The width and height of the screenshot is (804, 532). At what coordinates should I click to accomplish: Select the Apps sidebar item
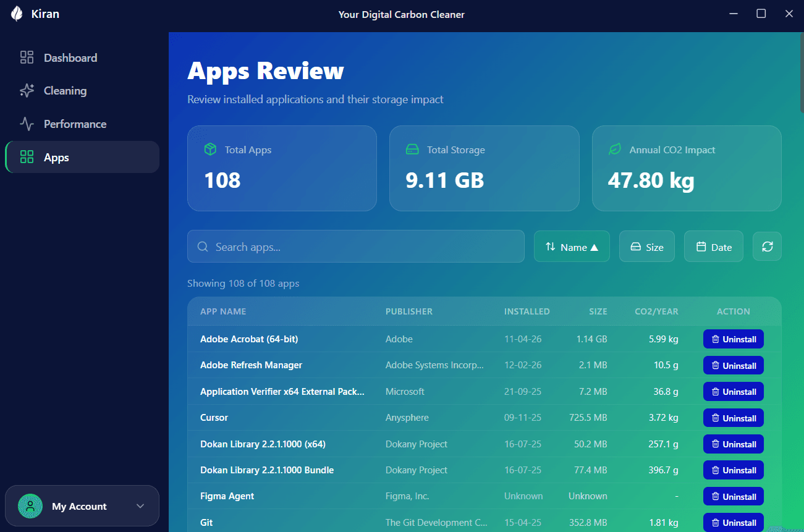(x=82, y=157)
